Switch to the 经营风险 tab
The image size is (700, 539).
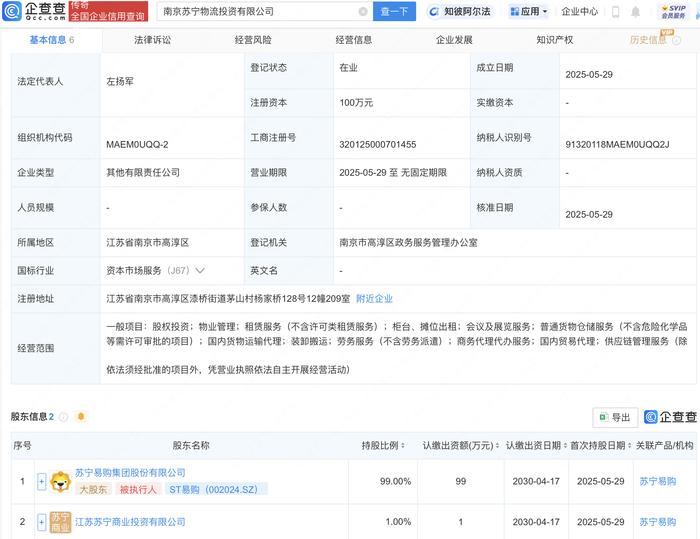(x=253, y=40)
